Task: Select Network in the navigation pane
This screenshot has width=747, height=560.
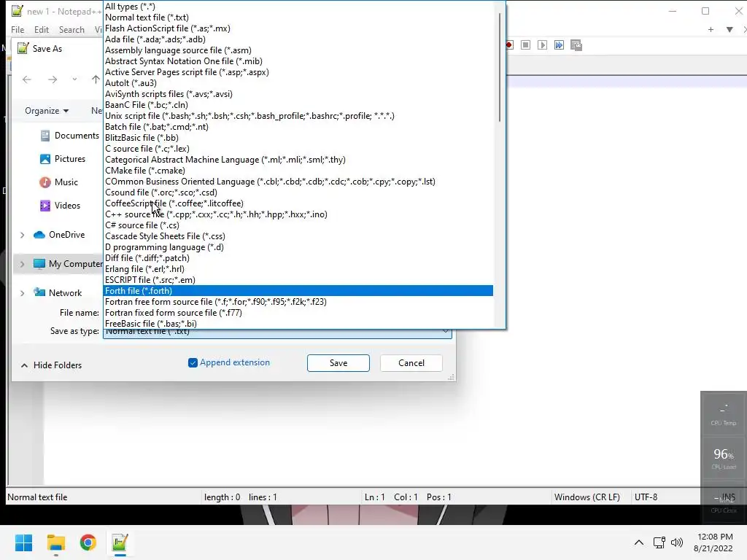Action: (x=58, y=293)
